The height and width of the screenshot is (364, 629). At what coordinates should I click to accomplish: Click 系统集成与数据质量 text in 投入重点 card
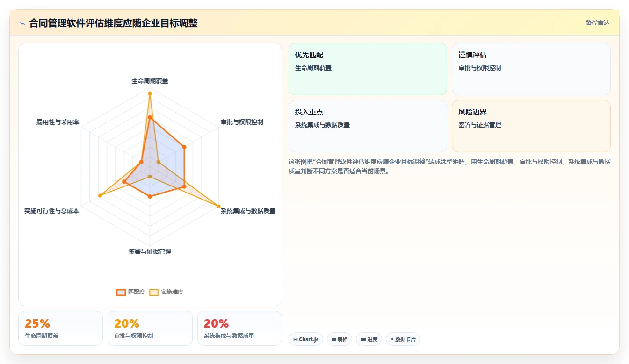point(322,125)
